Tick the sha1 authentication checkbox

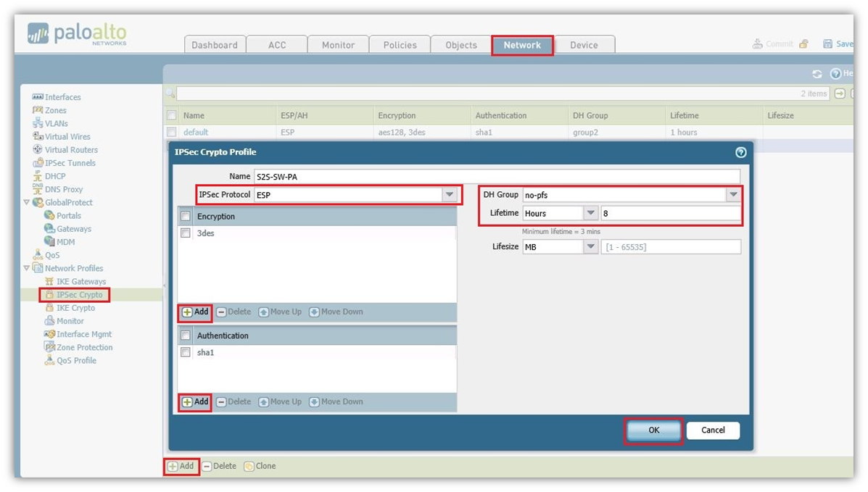(186, 352)
